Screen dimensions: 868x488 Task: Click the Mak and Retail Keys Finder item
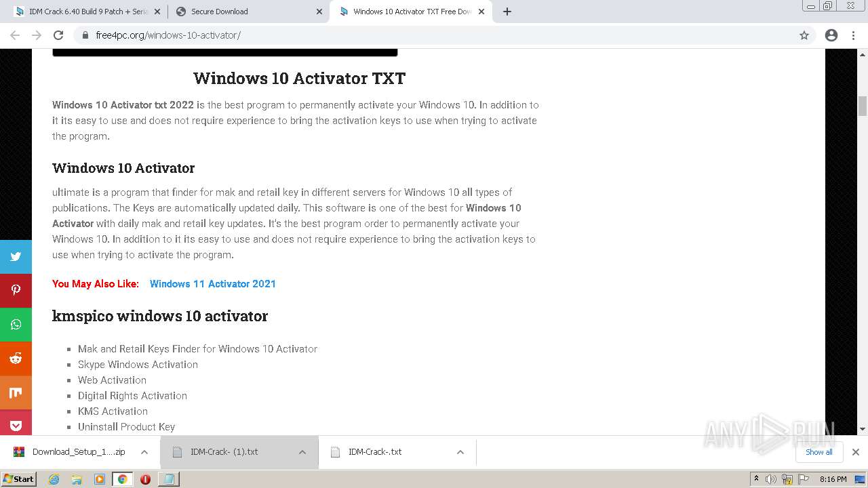[197, 349]
